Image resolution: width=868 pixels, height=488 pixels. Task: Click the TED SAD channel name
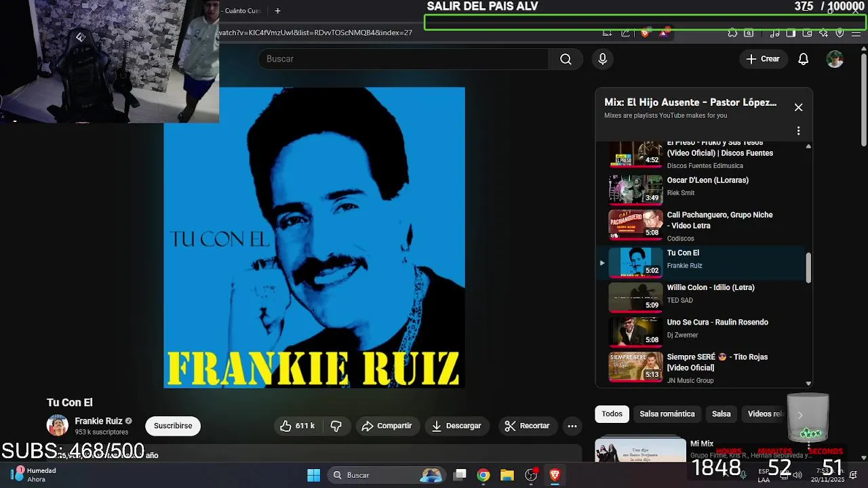click(x=679, y=300)
